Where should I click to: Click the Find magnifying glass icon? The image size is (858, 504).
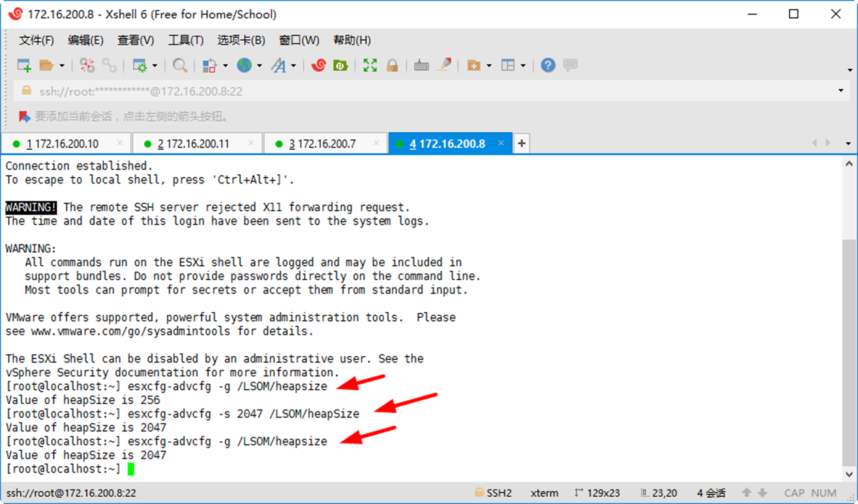[180, 65]
